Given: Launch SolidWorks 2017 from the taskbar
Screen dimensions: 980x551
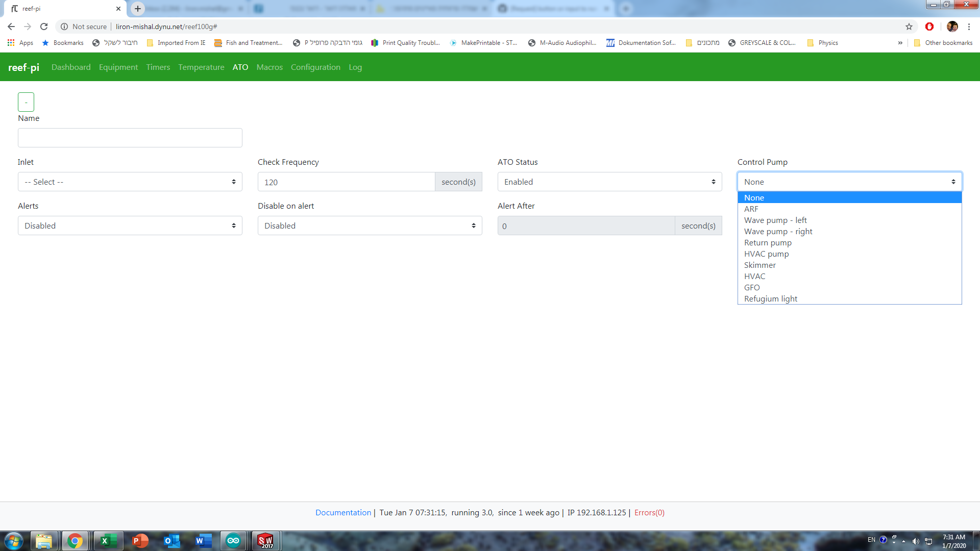Looking at the screenshot, I should click(x=265, y=540).
